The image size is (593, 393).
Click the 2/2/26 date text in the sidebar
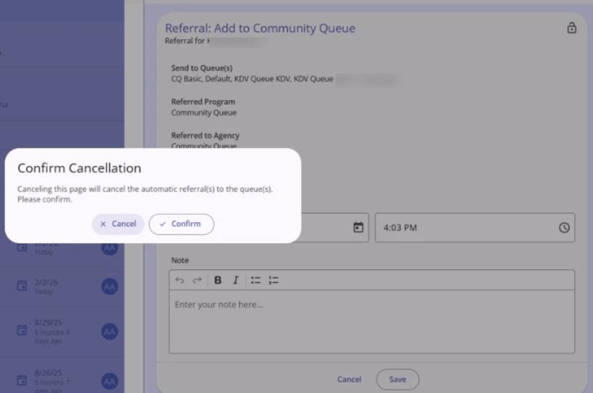pyautogui.click(x=46, y=282)
